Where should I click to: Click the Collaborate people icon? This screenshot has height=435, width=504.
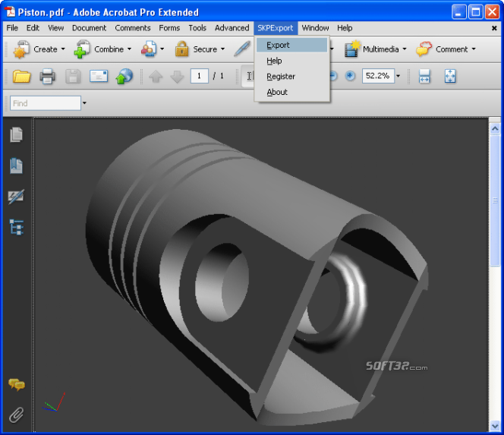[149, 49]
